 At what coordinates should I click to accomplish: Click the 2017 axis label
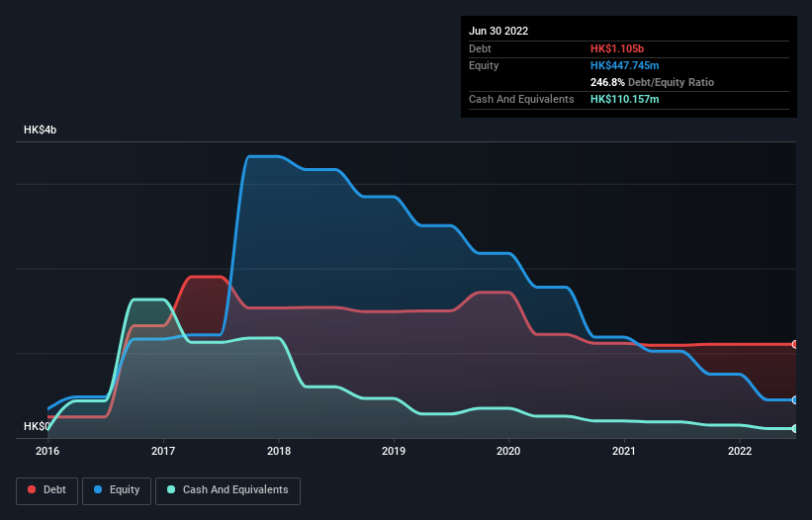[x=163, y=451]
